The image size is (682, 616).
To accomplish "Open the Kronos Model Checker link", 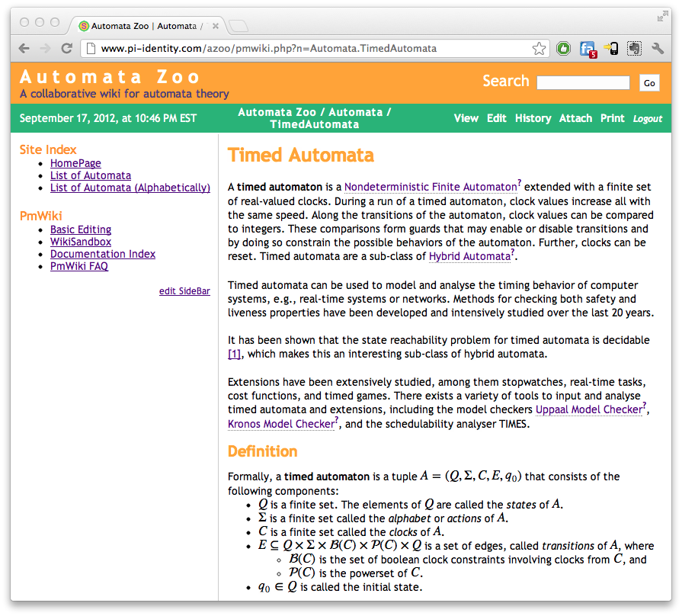I will [281, 424].
